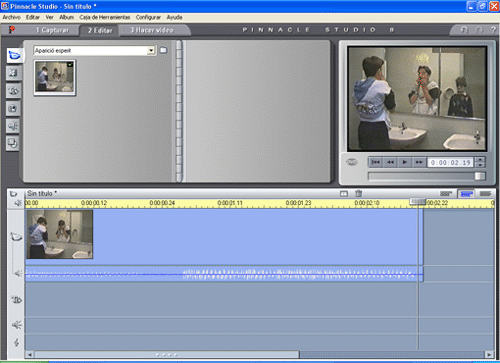Click the title overlay track icon
This screenshot has width=500, height=363.
coord(17,299)
